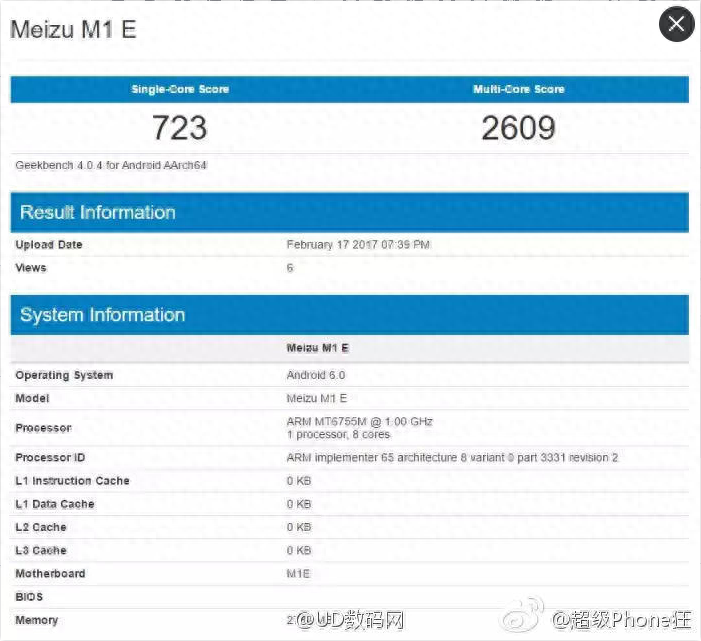
Task: Close the image viewer with X button
Action: [676, 24]
